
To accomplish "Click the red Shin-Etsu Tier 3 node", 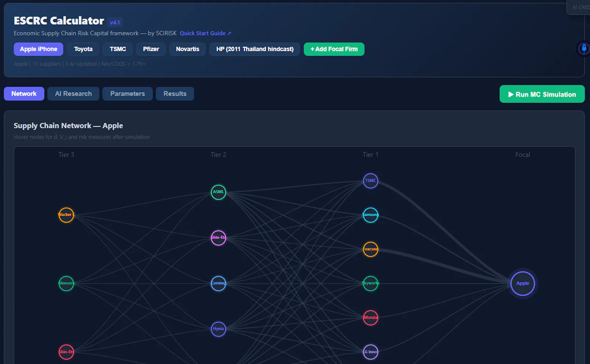I will coord(66,352).
